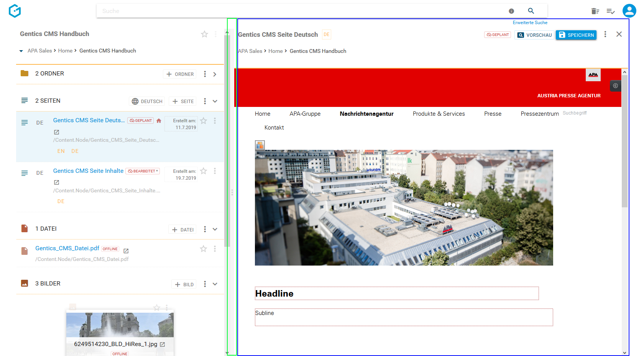Open the wastebin icon in top bar
644x356 pixels.
[595, 11]
